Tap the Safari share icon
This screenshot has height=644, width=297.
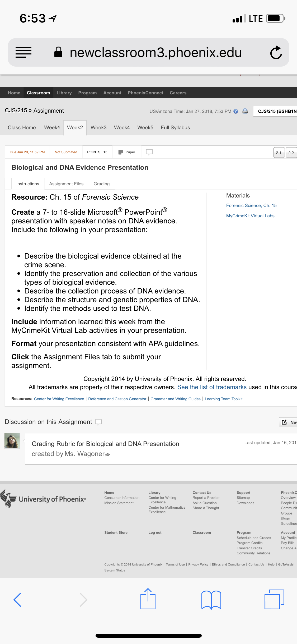(x=148, y=599)
